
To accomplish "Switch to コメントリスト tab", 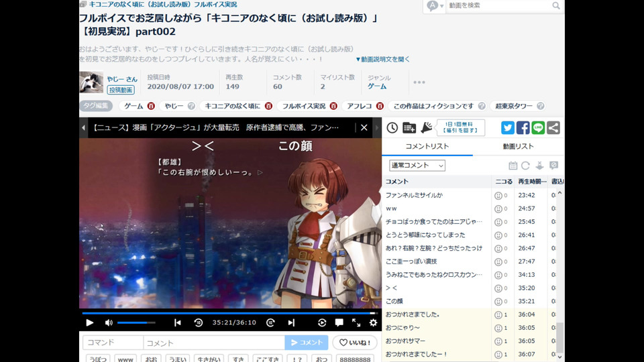I will point(427,147).
